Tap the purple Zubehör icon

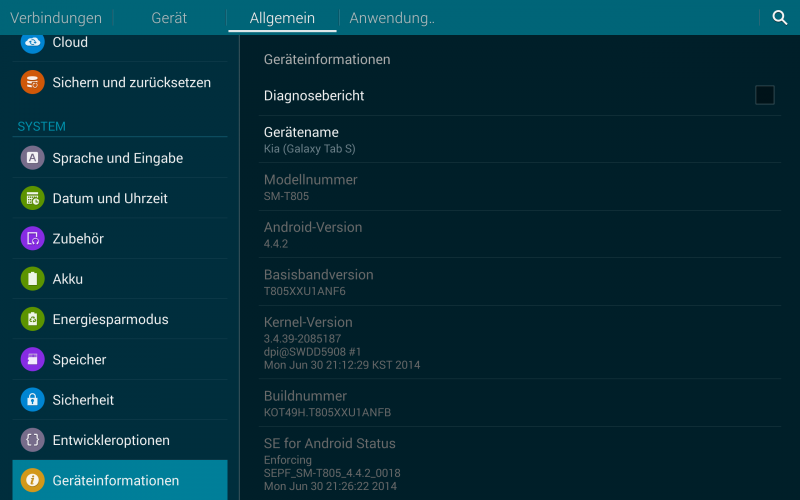33,238
